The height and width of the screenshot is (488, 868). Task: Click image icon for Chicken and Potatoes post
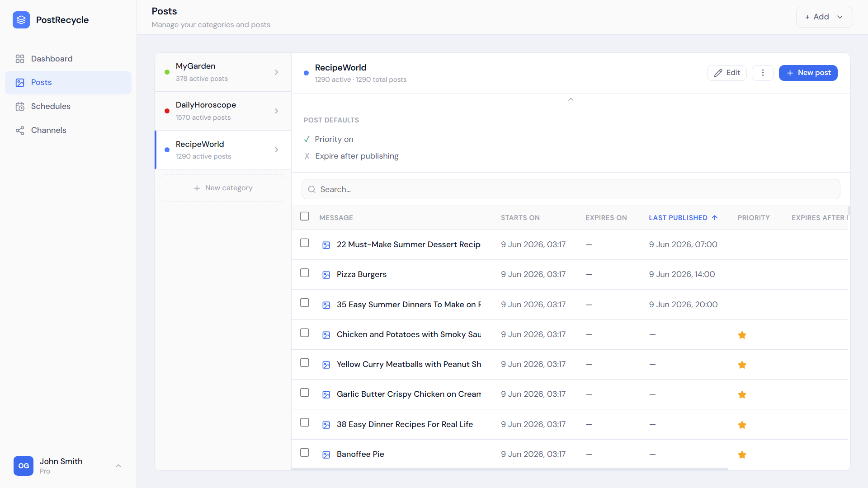[326, 335]
